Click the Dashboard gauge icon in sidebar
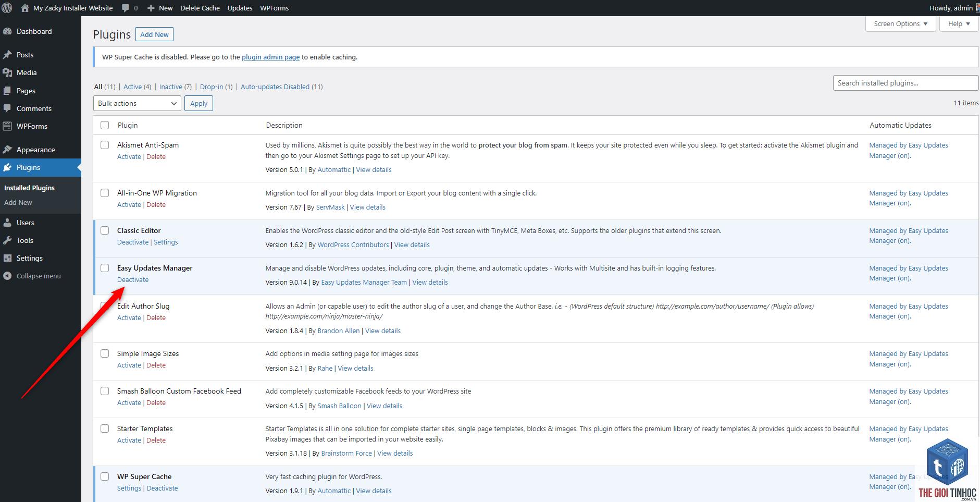Viewport: 980px width, 502px height. click(x=7, y=31)
